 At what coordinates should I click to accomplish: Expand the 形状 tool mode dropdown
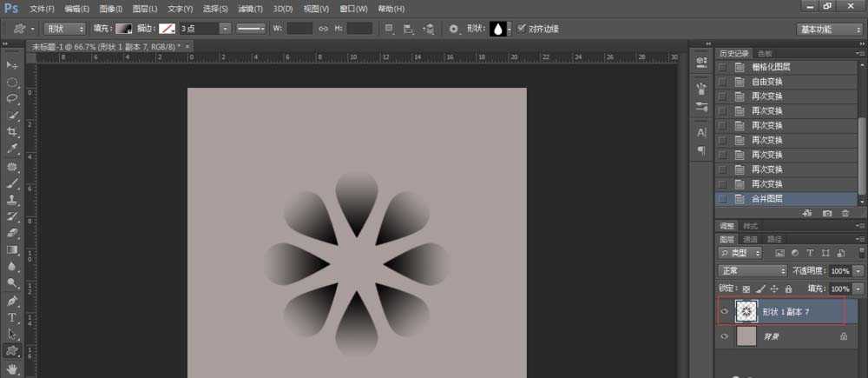65,29
